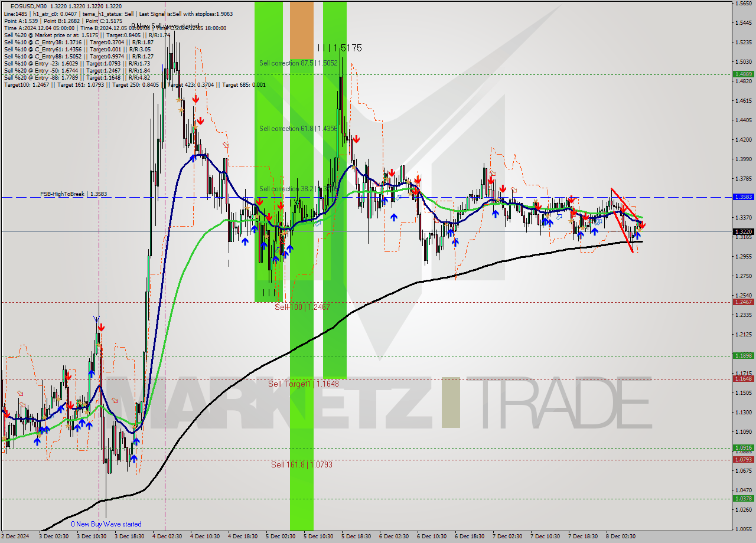Select the Sell 100 | 1.2467 label
The height and width of the screenshot is (543, 756).
click(x=302, y=307)
